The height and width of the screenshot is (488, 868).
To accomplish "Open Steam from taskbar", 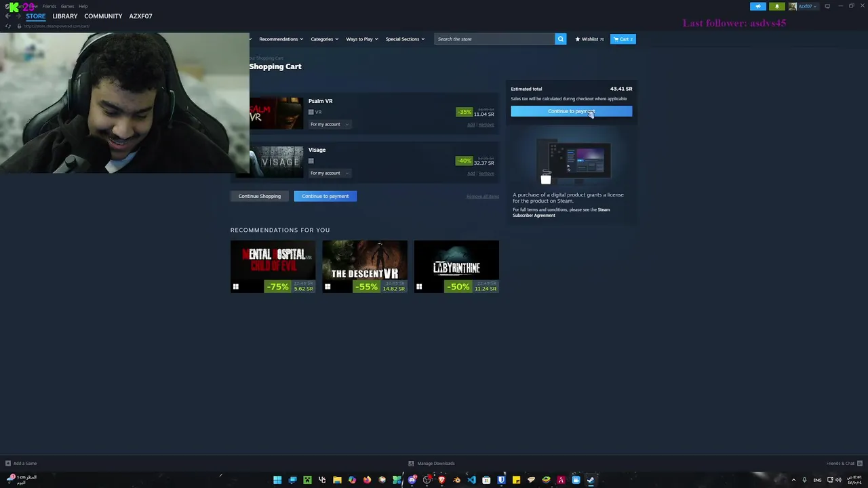I will [591, 480].
